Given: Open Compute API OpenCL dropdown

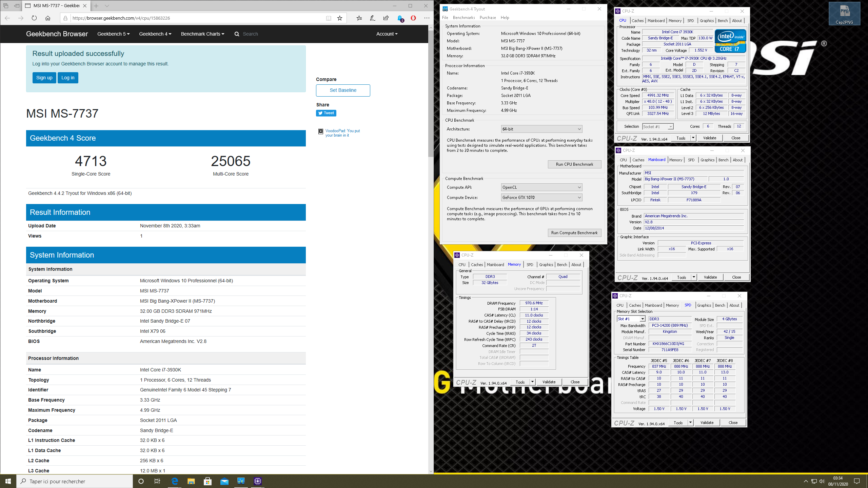Looking at the screenshot, I should point(541,187).
